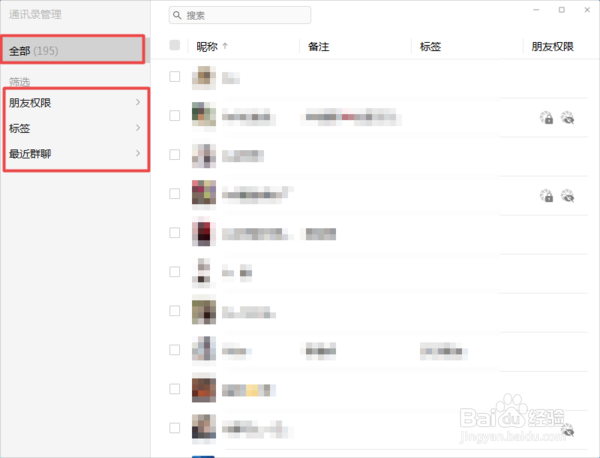The width and height of the screenshot is (600, 458).
Task: Click the sort arrow next to 昵称
Action: (x=225, y=46)
